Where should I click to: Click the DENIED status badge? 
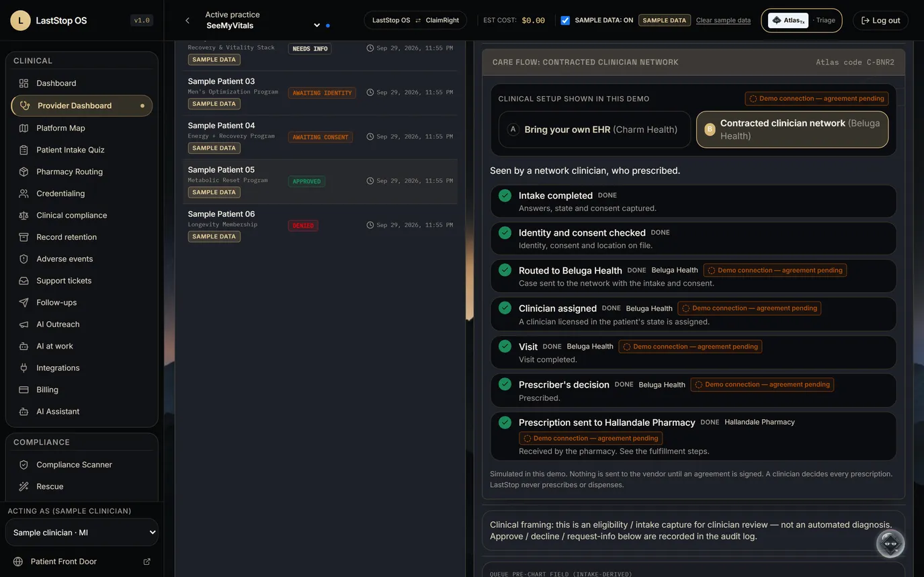[x=303, y=226]
